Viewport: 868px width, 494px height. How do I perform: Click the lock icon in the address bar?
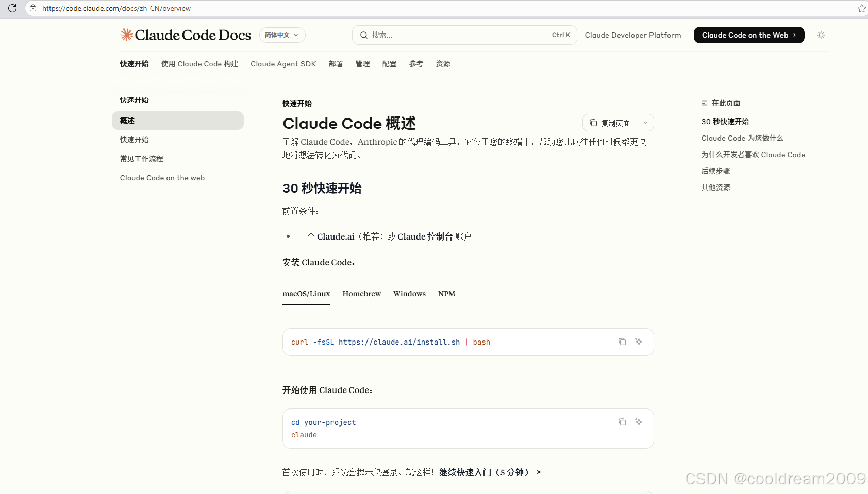tap(32, 8)
